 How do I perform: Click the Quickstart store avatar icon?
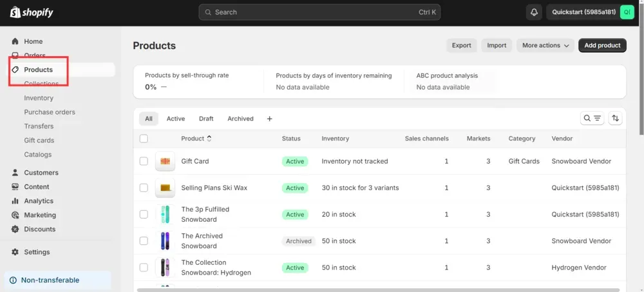(627, 12)
